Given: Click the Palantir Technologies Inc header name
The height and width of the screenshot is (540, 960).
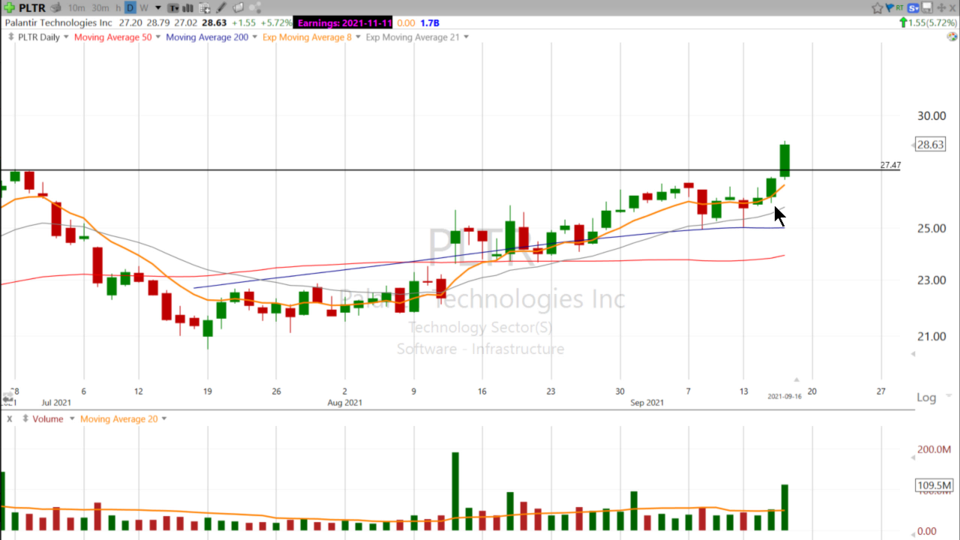Looking at the screenshot, I should pos(59,23).
